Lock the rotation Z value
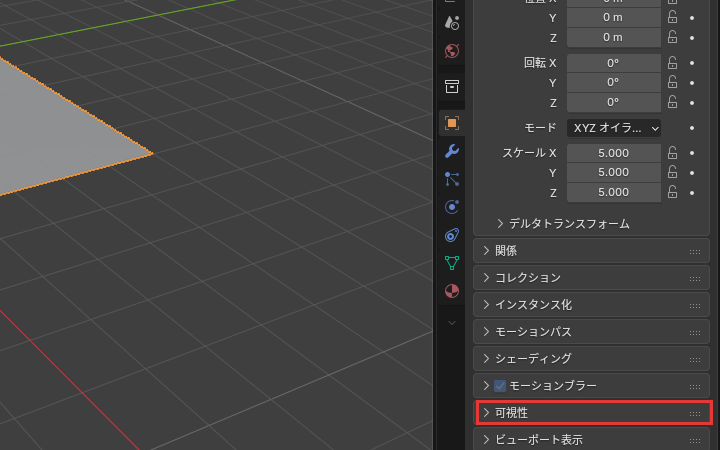The width and height of the screenshot is (720, 450). coord(672,102)
